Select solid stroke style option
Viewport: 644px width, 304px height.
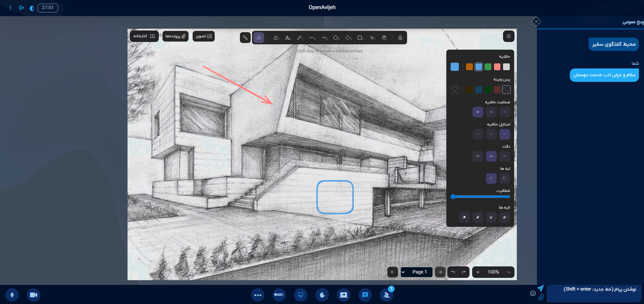505,134
